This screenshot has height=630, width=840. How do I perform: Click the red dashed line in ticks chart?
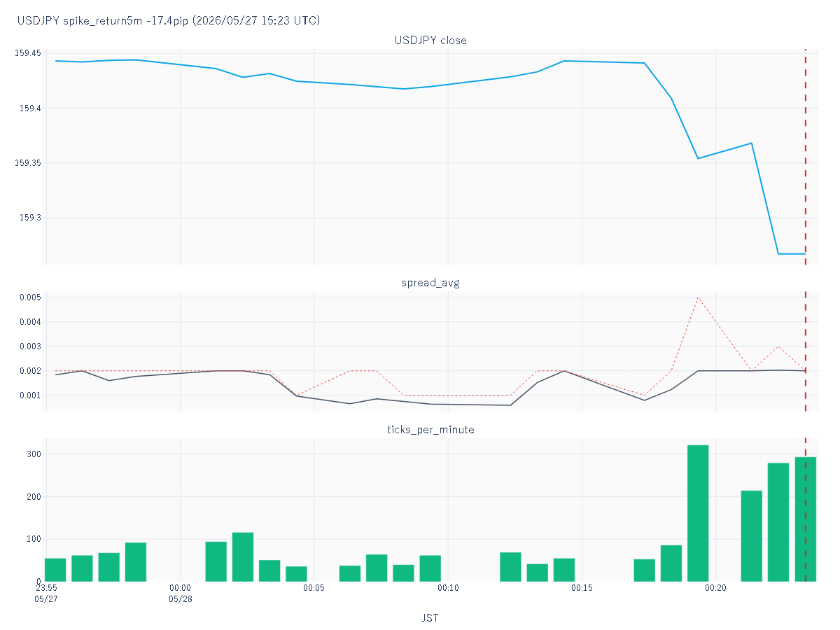(805, 510)
